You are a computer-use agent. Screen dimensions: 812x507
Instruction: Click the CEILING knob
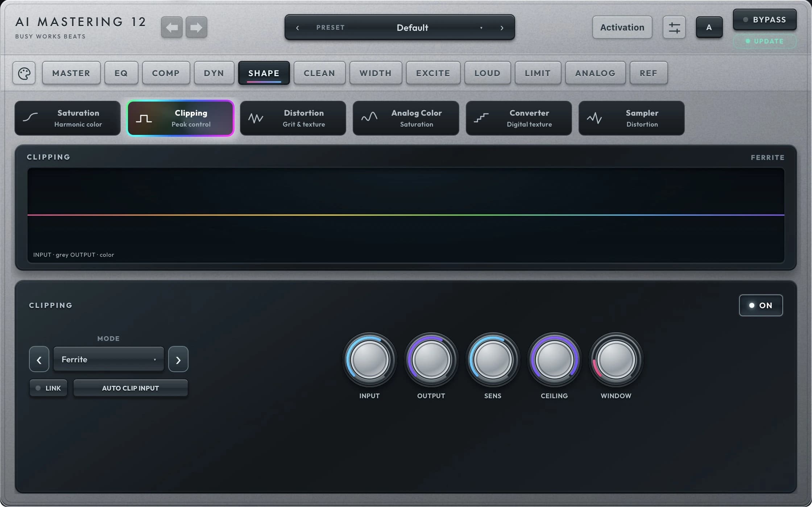click(x=554, y=360)
